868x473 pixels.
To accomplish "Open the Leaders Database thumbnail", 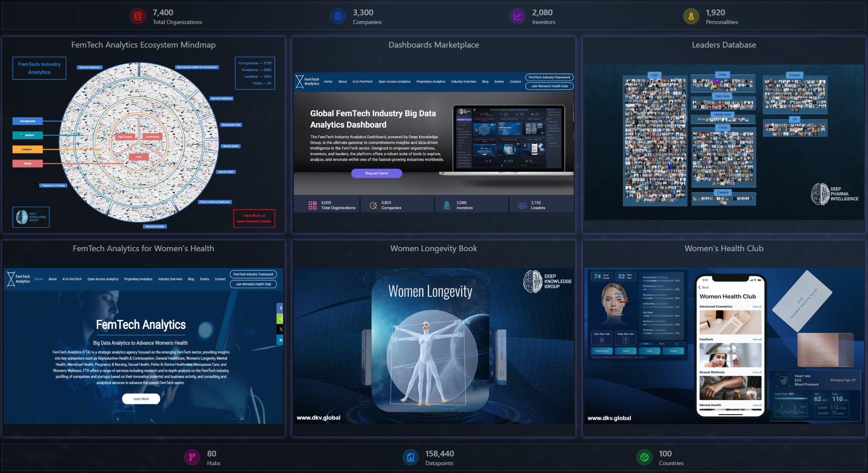I will click(x=724, y=142).
